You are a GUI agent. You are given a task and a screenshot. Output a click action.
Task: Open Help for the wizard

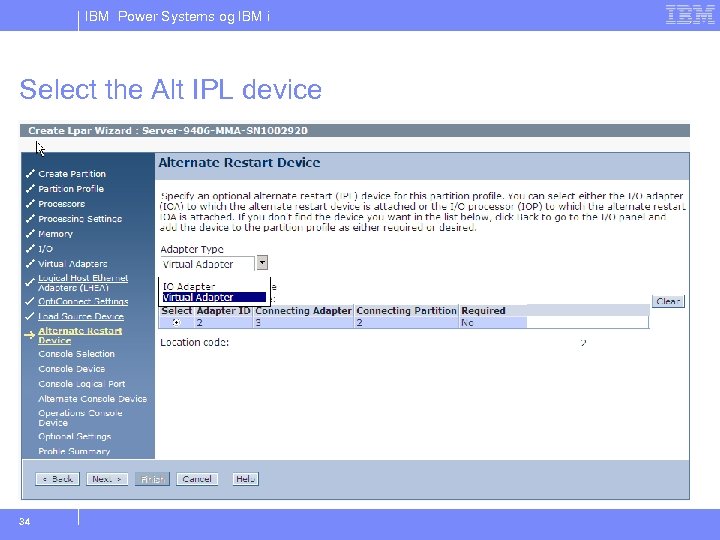(x=245, y=479)
